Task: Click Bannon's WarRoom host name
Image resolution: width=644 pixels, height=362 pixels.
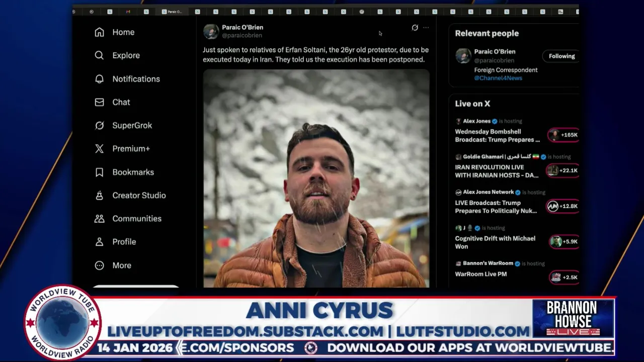Action: [x=488, y=263]
